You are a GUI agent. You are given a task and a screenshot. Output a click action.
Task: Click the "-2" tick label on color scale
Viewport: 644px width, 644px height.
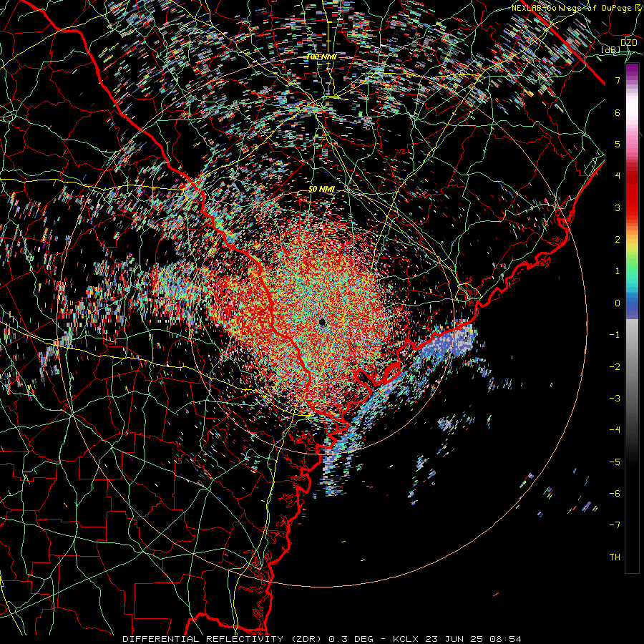[615, 366]
